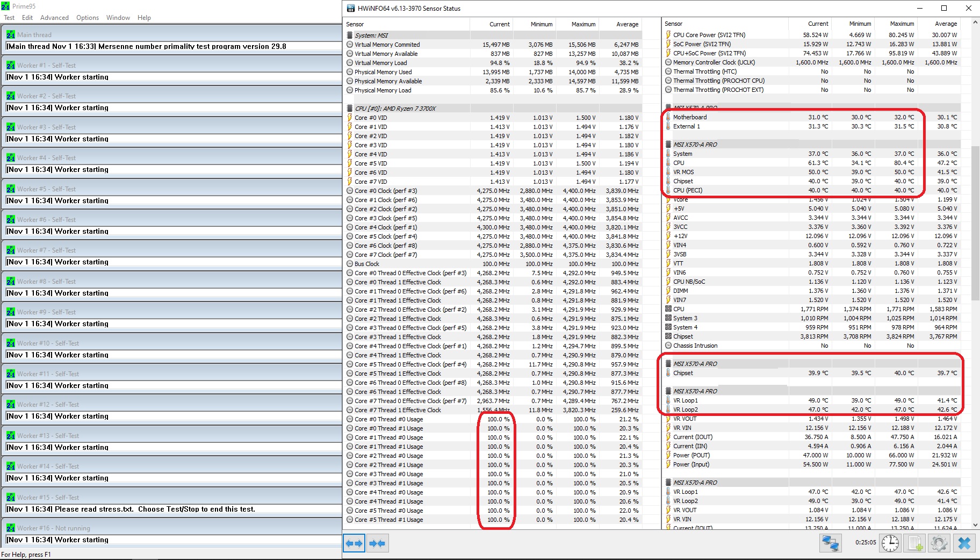Select the Memory Controller Clock (UCLK) row

[x=812, y=62]
